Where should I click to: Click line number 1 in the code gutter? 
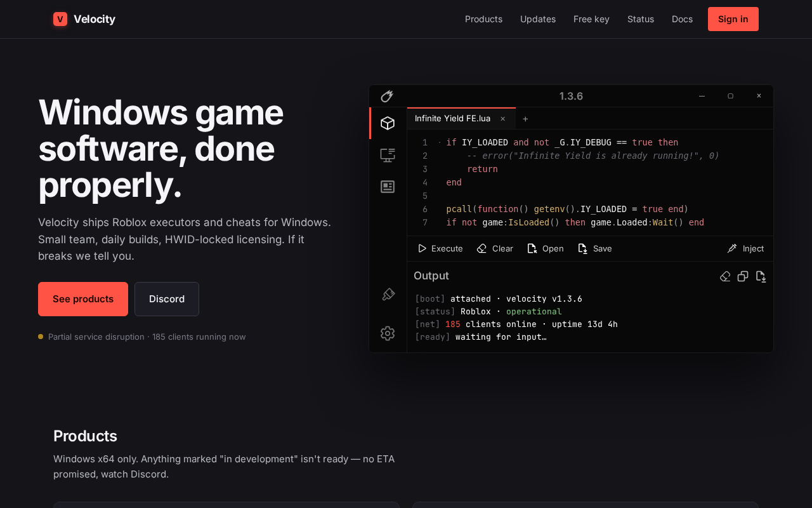pos(425,142)
